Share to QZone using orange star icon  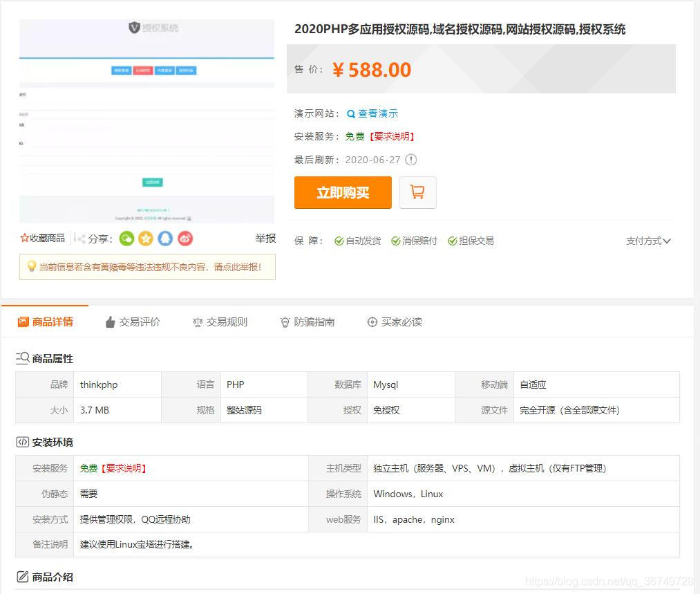click(x=146, y=239)
